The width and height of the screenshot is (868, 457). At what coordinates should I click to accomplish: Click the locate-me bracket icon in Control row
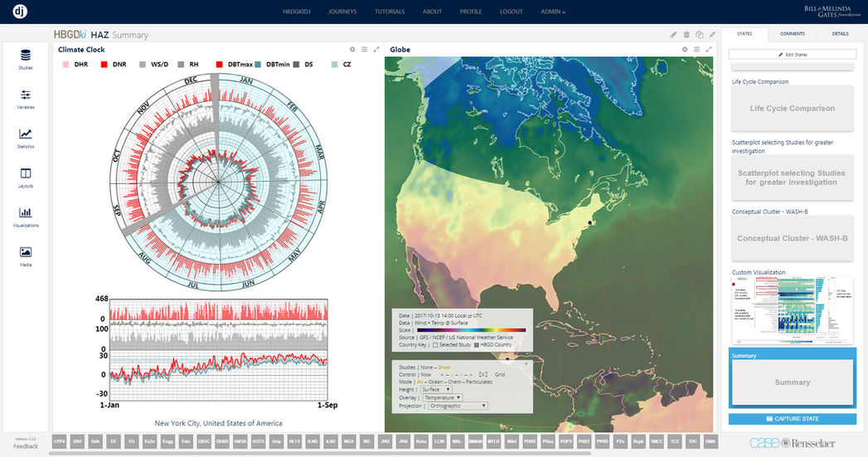482,375
